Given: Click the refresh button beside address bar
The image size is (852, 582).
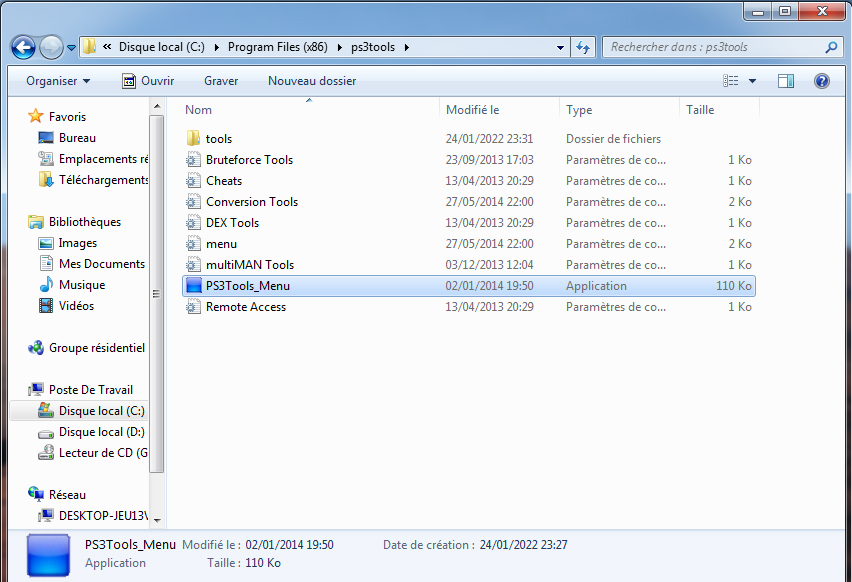Looking at the screenshot, I should pos(584,47).
